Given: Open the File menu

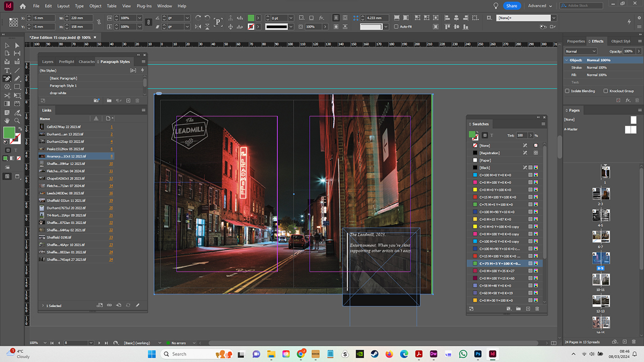Looking at the screenshot, I should coord(36,6).
